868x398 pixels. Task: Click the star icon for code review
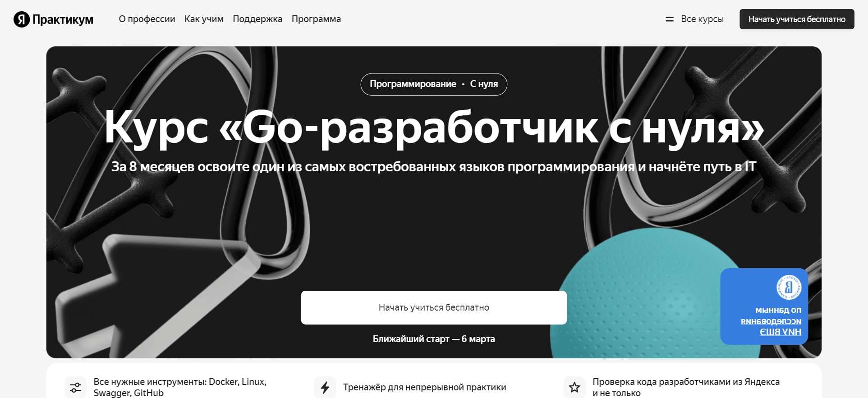tap(574, 387)
